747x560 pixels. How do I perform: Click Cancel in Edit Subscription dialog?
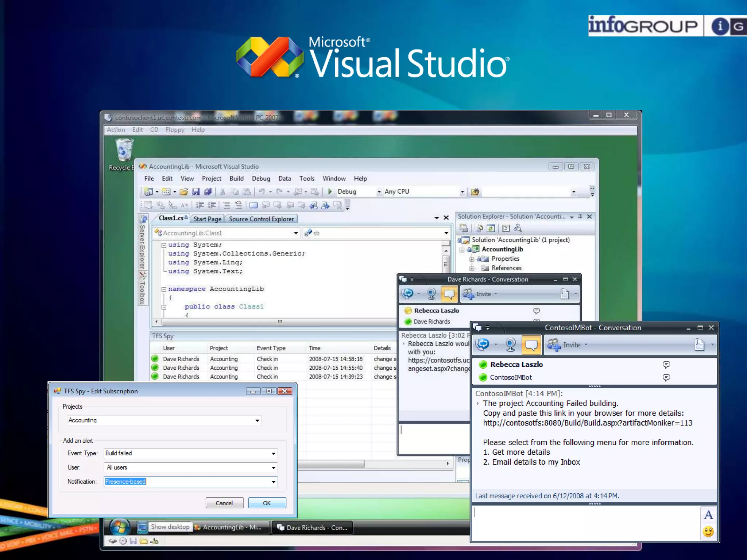(x=224, y=503)
